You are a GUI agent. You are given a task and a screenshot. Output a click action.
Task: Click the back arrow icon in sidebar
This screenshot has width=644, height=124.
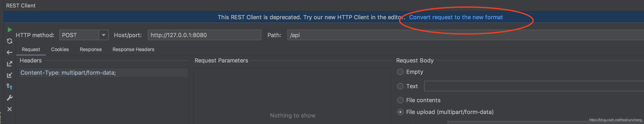pyautogui.click(x=10, y=52)
